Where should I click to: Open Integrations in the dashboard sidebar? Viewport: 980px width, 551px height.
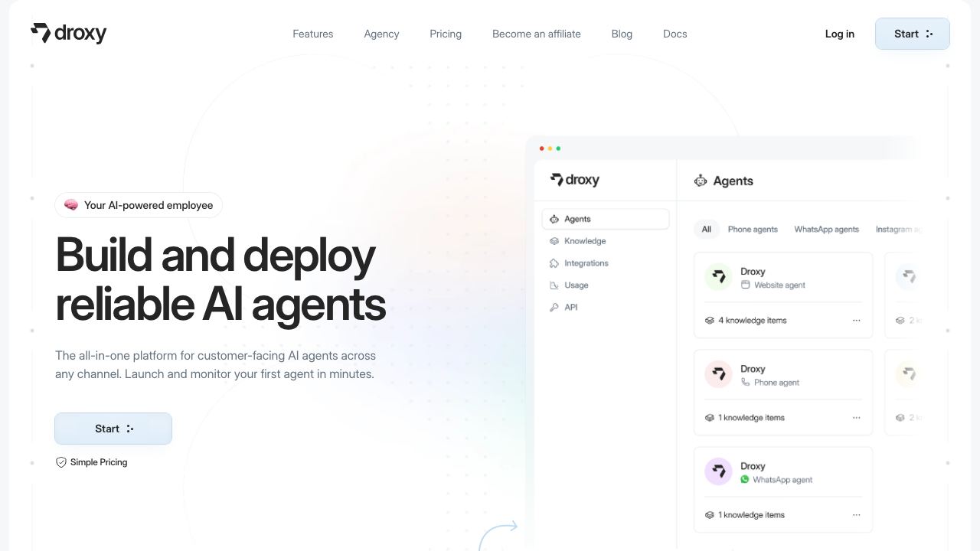tap(586, 263)
